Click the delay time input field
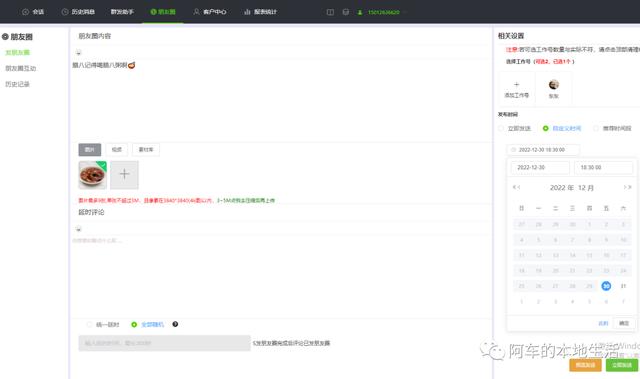640x379 pixels. tap(164, 343)
